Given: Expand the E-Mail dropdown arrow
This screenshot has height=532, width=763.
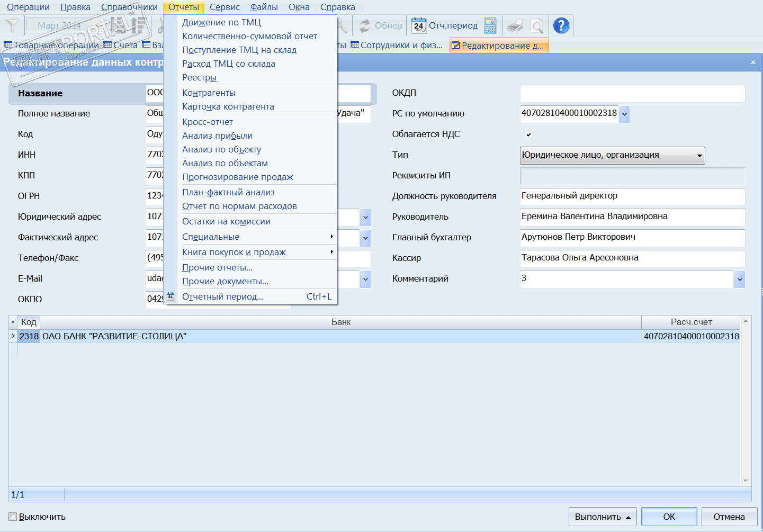Looking at the screenshot, I should 365,279.
